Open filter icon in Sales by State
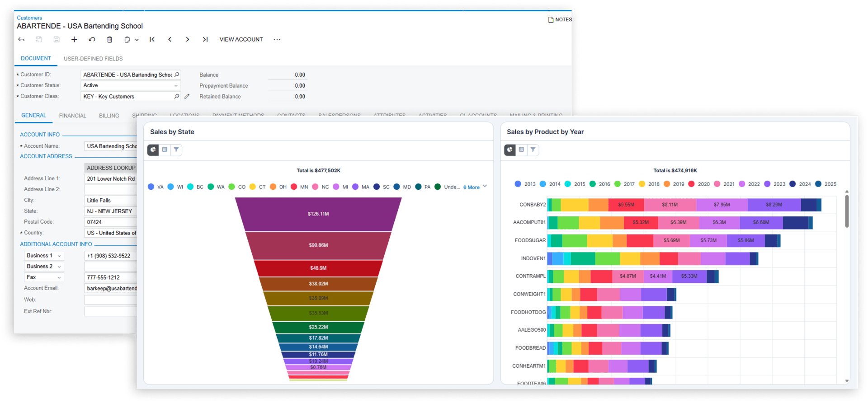 click(176, 150)
